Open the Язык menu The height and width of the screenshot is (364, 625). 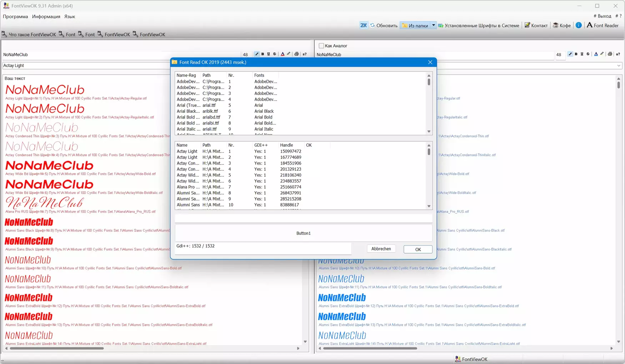(x=70, y=16)
